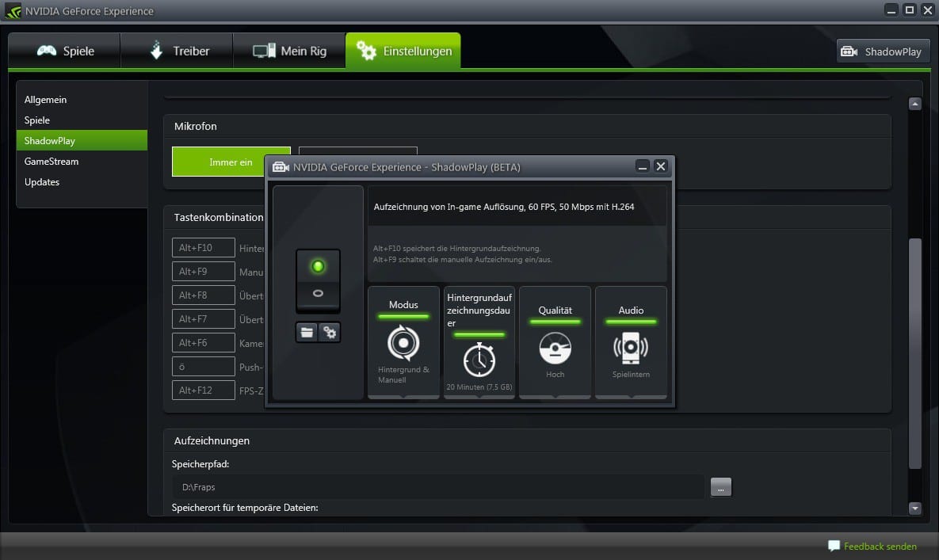
Task: Click the Feedback senden speech bubble icon
Action: 834,546
